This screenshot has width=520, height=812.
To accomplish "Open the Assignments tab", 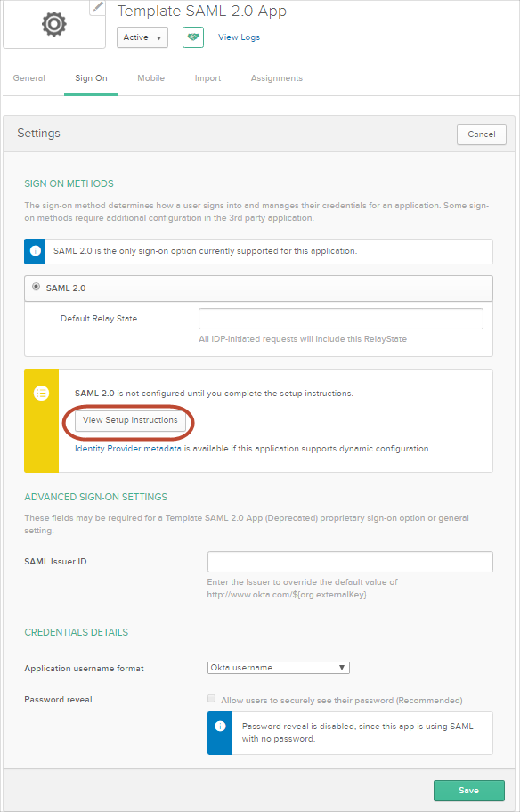I will 277,78.
